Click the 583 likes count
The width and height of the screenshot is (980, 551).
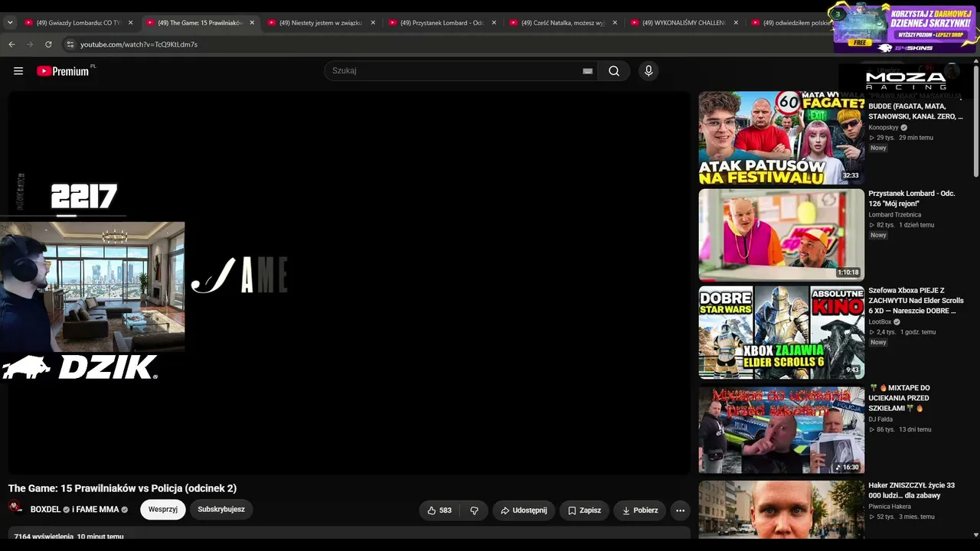pos(446,510)
